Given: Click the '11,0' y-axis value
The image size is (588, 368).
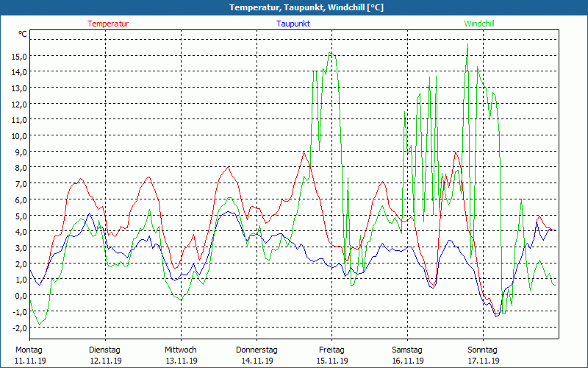Looking at the screenshot, I should (x=19, y=120).
